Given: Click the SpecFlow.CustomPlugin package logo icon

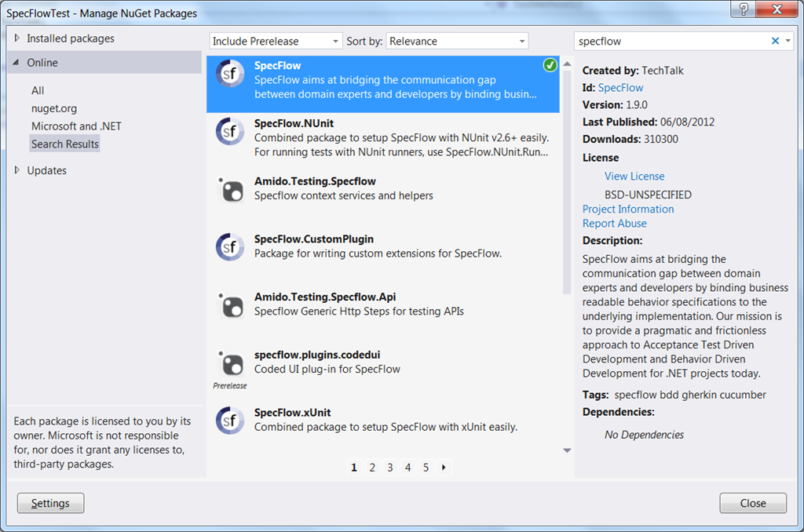Looking at the screenshot, I should pyautogui.click(x=230, y=247).
